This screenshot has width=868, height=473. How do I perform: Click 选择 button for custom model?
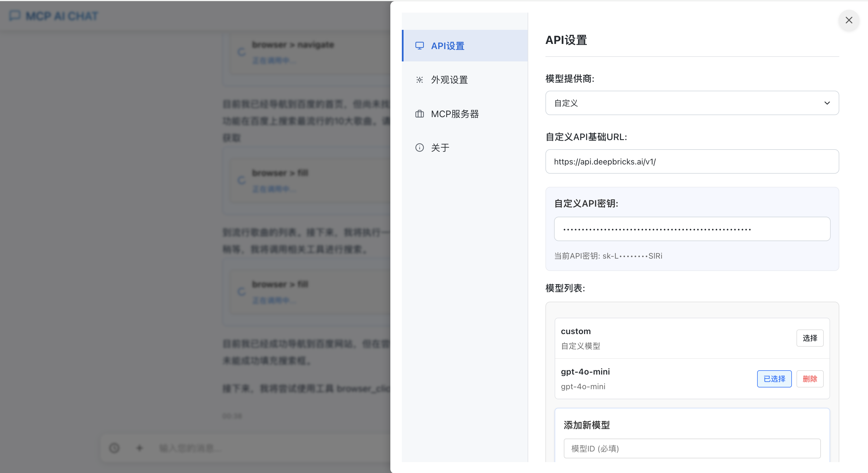tap(809, 338)
